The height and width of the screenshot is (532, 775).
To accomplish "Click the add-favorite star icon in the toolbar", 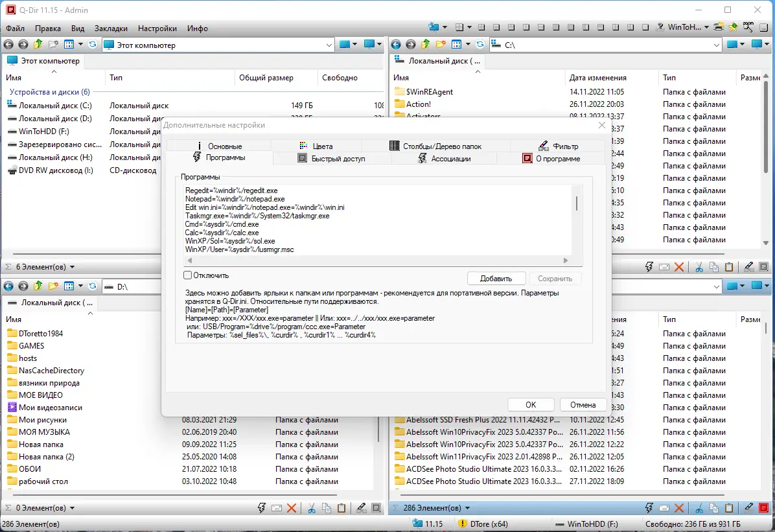I will click(x=734, y=27).
